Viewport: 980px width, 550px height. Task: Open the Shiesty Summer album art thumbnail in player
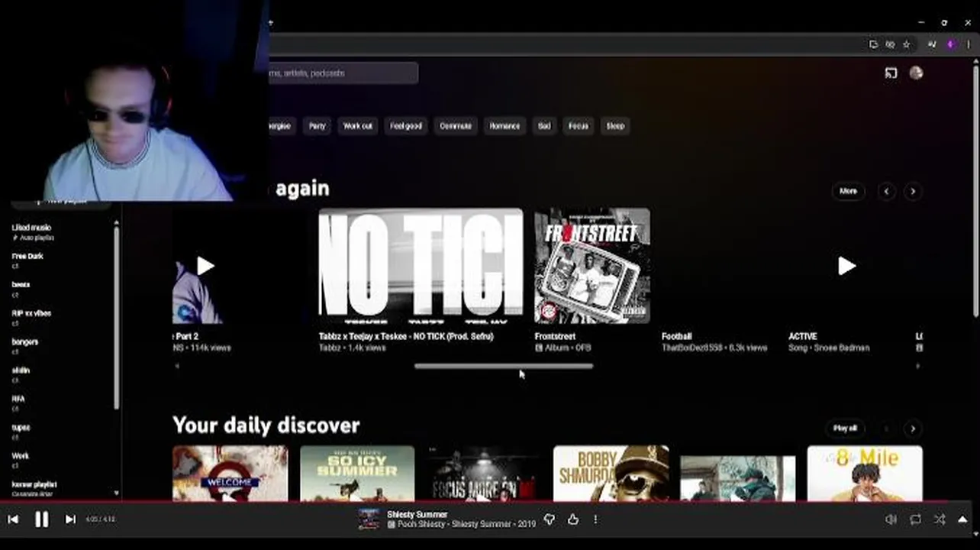click(x=369, y=519)
